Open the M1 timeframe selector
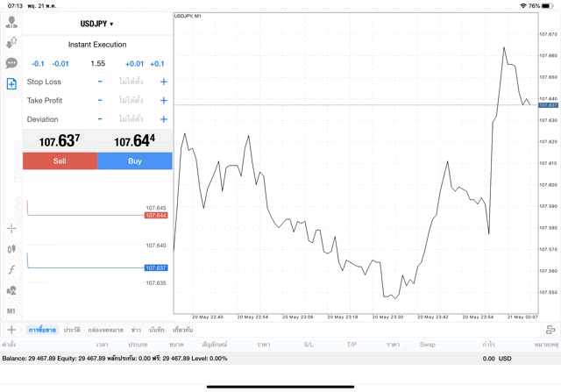 coord(11,311)
